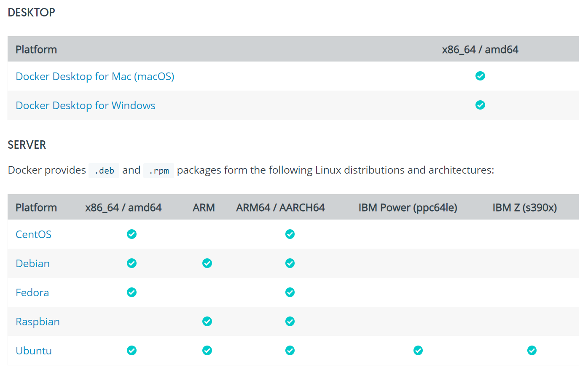
Task: Click Server table Platform column header
Action: pyautogui.click(x=36, y=208)
